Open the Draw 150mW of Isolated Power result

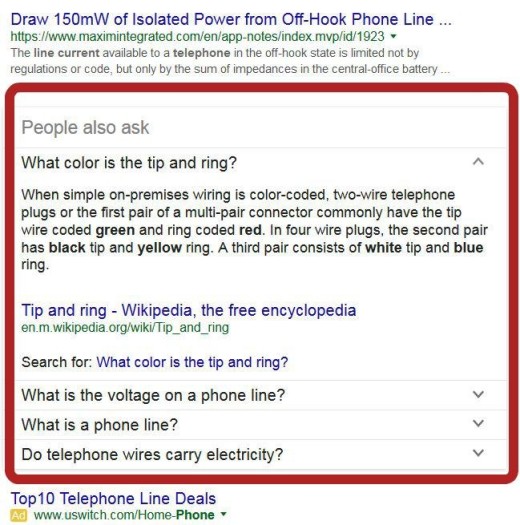(231, 19)
